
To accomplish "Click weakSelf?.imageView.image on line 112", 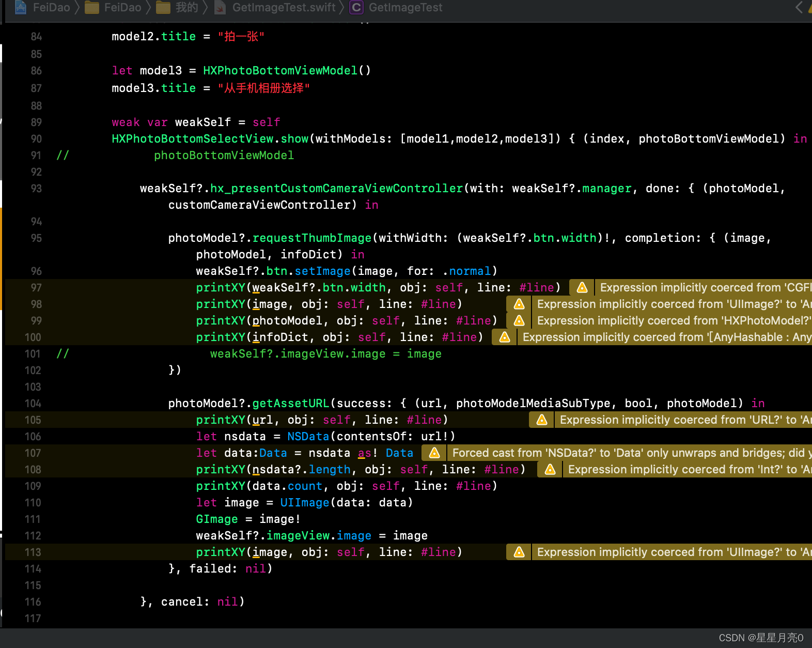I will 284,535.
